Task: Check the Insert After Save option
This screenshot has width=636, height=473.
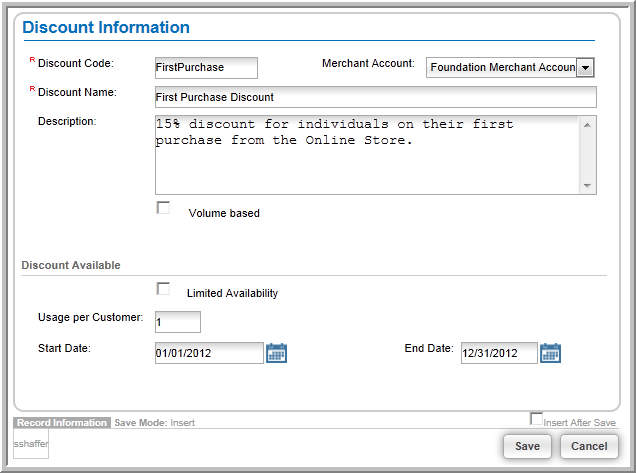Action: (x=536, y=419)
